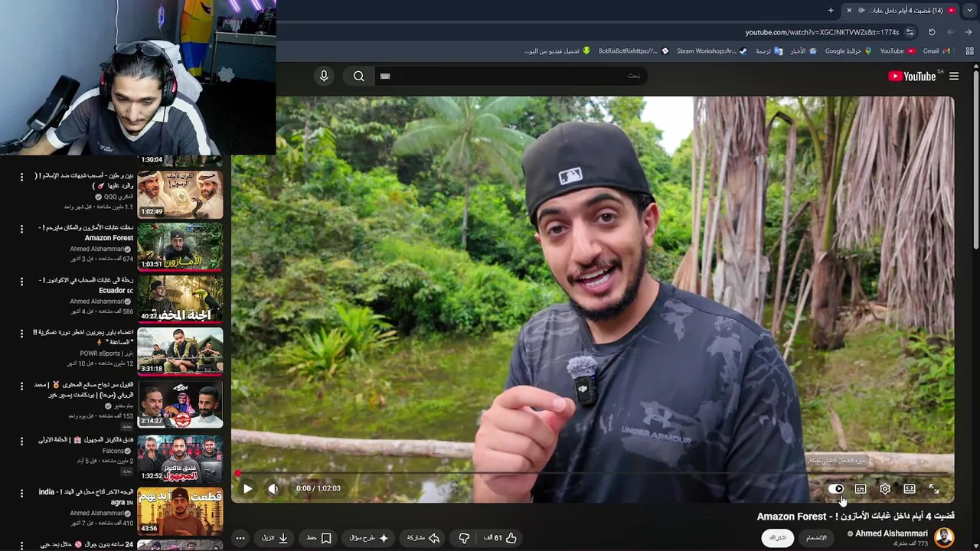Image resolution: width=980 pixels, height=551 pixels.
Task: Switch to theater mode with the rectangle icon
Action: (910, 488)
